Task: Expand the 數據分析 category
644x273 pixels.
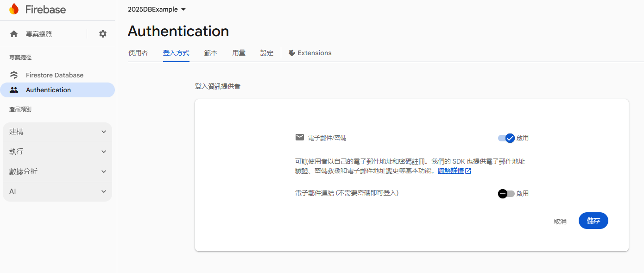Action: [57, 171]
